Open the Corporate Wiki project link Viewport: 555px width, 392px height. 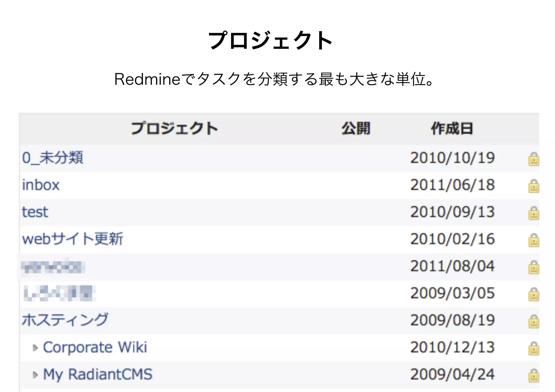pos(95,348)
